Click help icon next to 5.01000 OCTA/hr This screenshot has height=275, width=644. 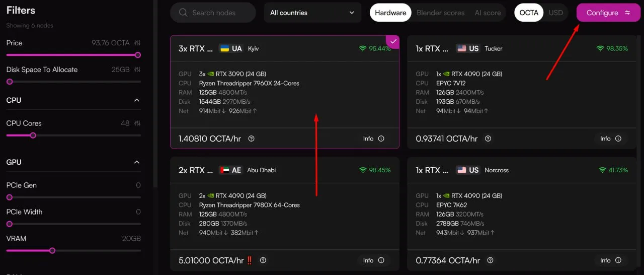point(263,260)
